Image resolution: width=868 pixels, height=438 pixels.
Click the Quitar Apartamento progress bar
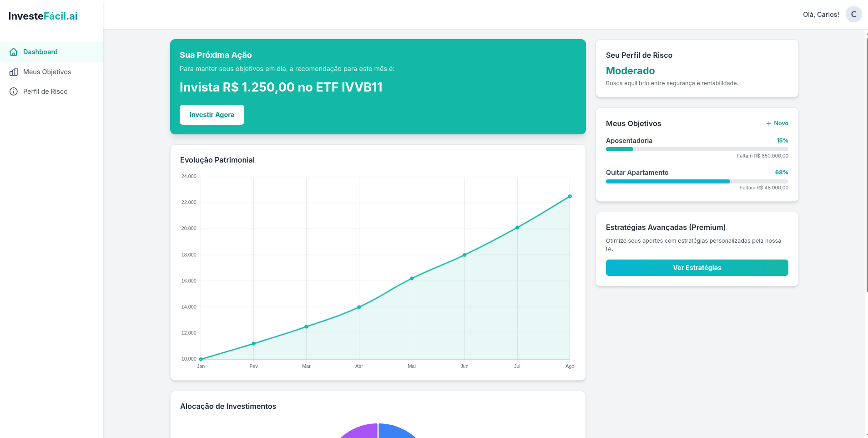(696, 181)
